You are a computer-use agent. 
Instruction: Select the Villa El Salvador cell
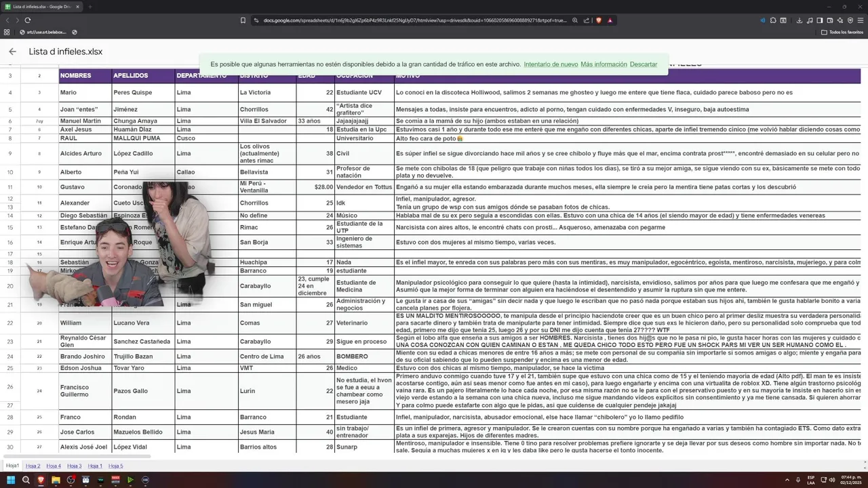pos(267,121)
